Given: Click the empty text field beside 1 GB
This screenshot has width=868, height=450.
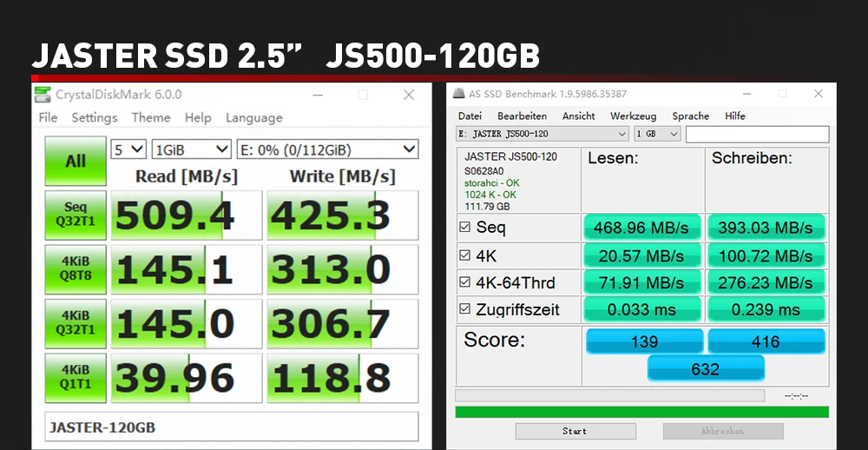Looking at the screenshot, I should (757, 134).
